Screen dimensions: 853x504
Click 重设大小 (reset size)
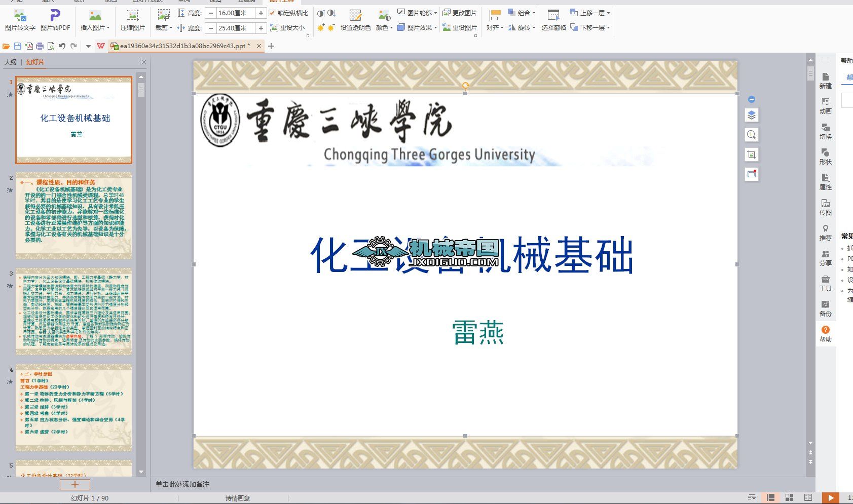pyautogui.click(x=288, y=28)
